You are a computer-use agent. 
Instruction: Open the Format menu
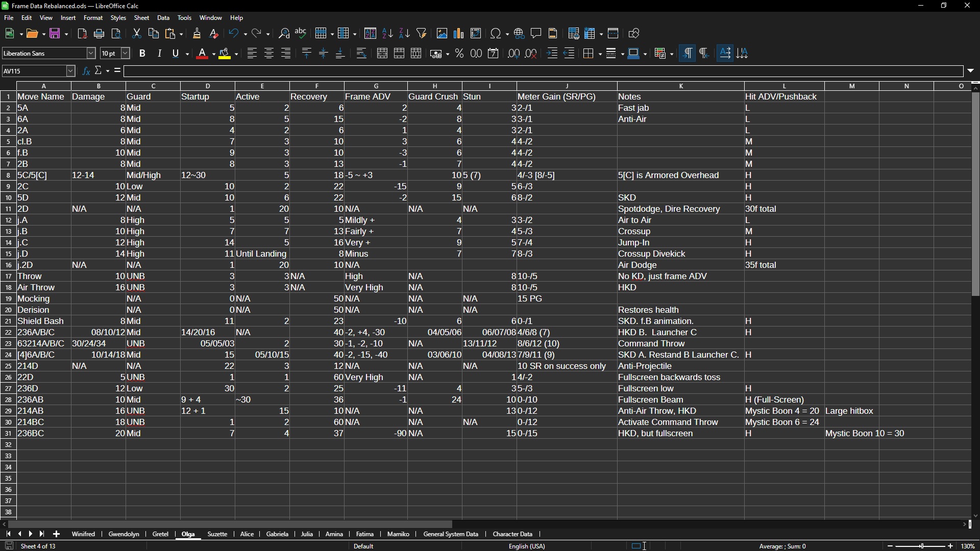pyautogui.click(x=93, y=18)
